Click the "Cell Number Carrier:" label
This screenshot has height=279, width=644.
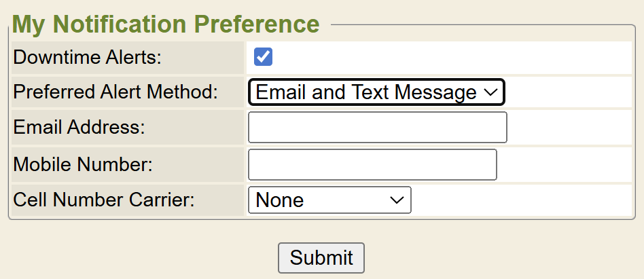click(x=104, y=200)
